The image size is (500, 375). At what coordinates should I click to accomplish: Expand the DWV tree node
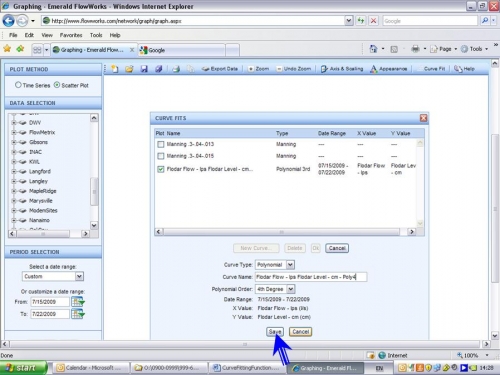(14, 123)
